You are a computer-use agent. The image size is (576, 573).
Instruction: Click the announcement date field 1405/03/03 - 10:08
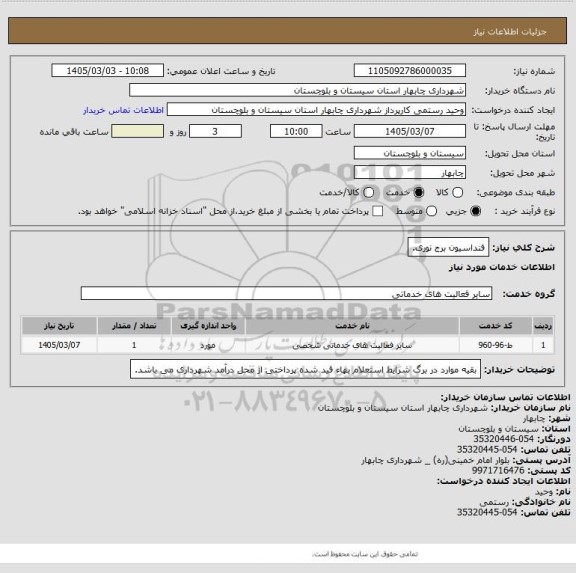[x=108, y=71]
